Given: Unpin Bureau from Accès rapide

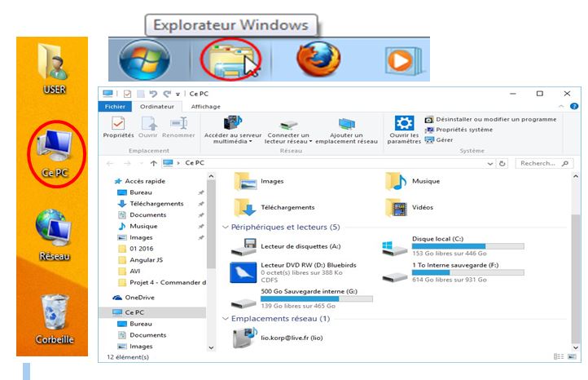Looking at the screenshot, I should (201, 192).
